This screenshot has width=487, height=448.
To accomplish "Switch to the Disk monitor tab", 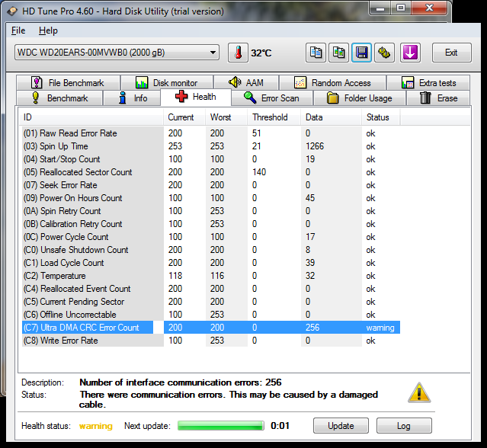I will point(167,83).
